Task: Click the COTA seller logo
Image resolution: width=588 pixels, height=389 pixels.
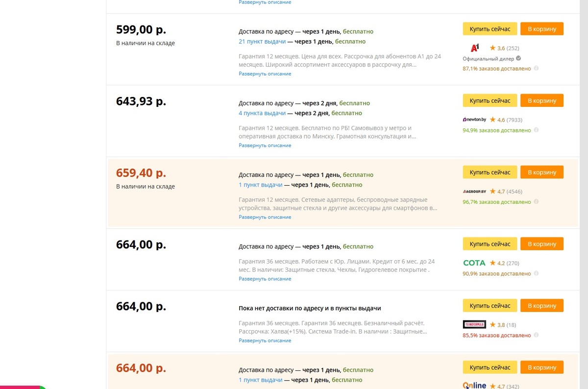Action: (x=474, y=263)
